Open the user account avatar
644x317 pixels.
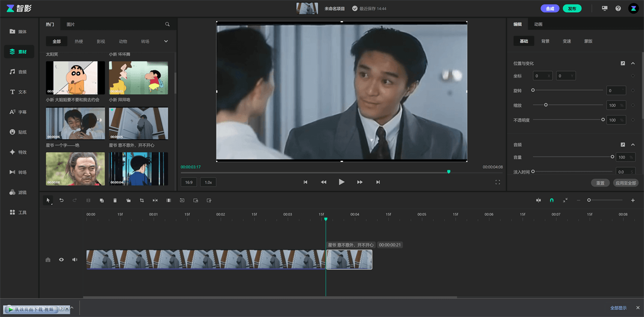pos(633,9)
